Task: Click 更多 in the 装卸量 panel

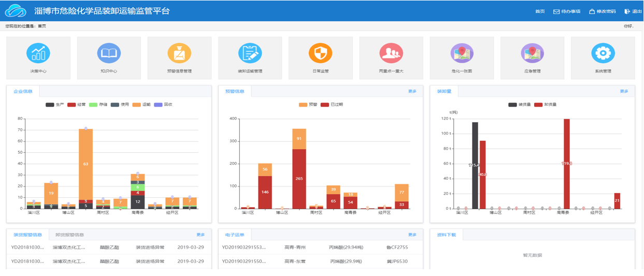Action: (x=624, y=91)
